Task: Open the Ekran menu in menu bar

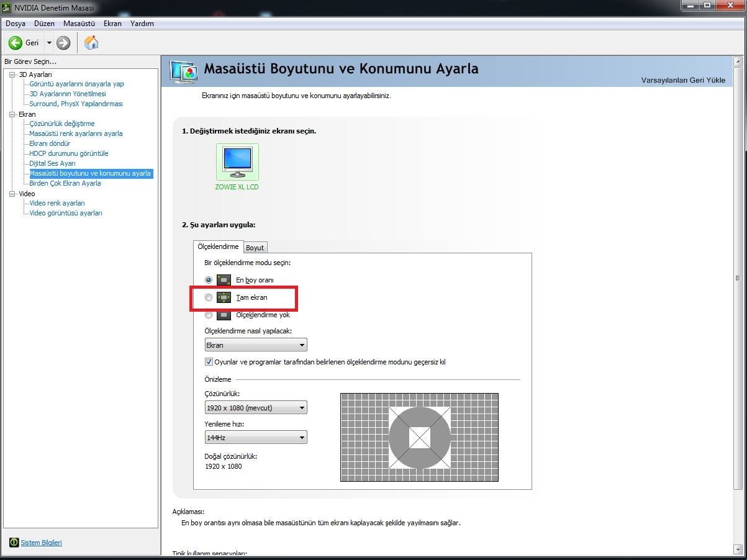Action: [112, 24]
